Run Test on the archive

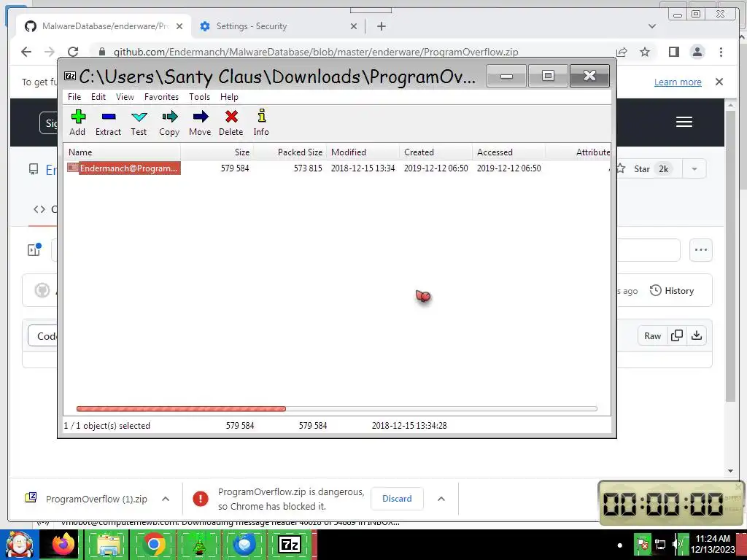point(139,122)
